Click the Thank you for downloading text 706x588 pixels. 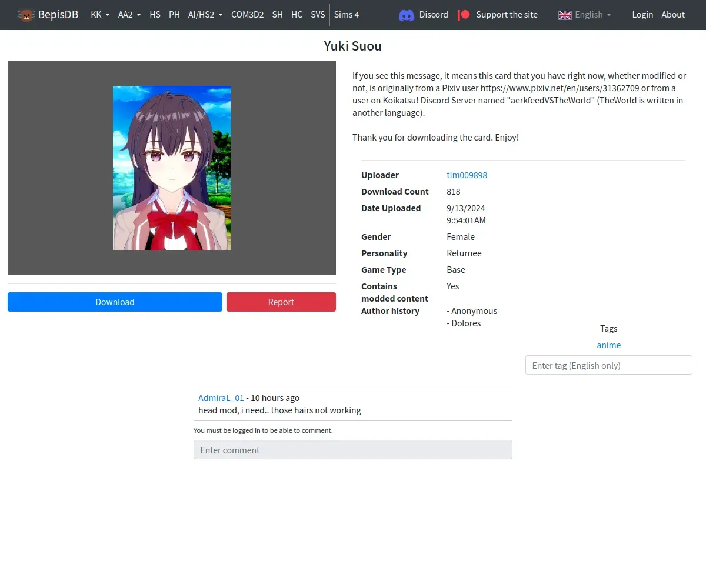coord(436,138)
